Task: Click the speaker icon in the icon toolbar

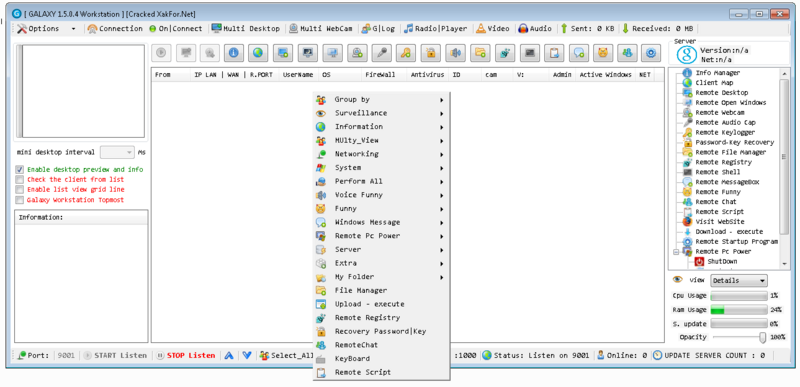Action: pyautogui.click(x=455, y=52)
